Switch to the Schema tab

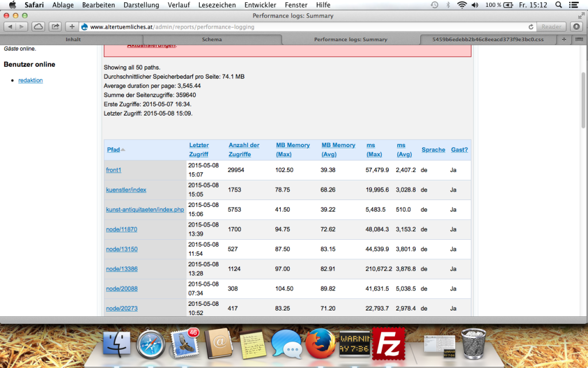(211, 40)
